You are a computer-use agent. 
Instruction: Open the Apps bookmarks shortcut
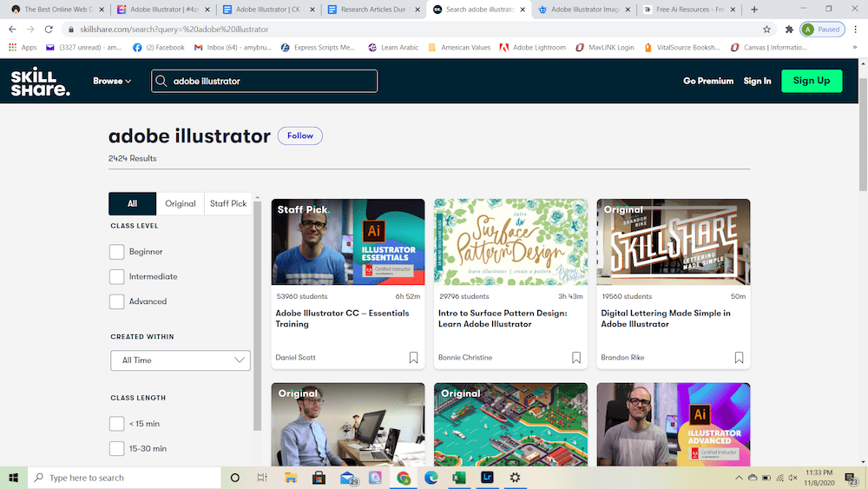(23, 48)
